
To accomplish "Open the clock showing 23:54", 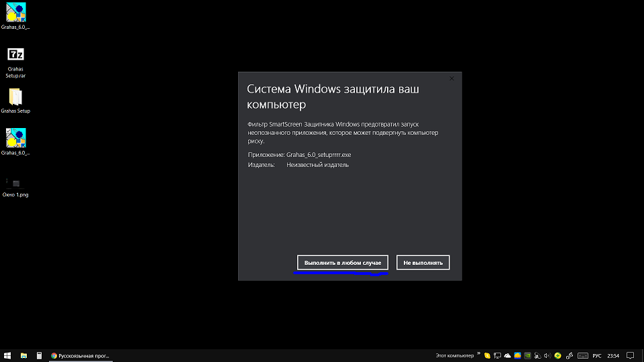I will (613, 355).
